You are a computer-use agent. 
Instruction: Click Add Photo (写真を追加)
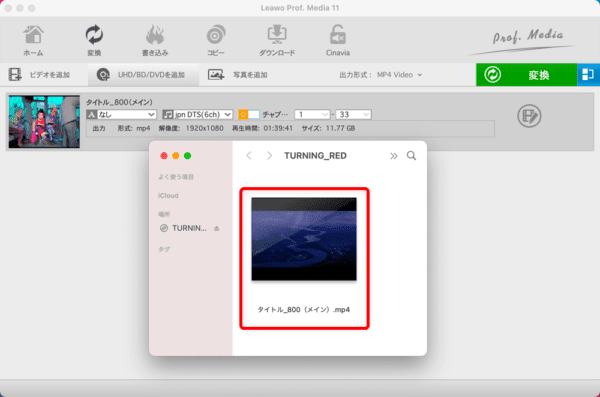click(x=238, y=75)
